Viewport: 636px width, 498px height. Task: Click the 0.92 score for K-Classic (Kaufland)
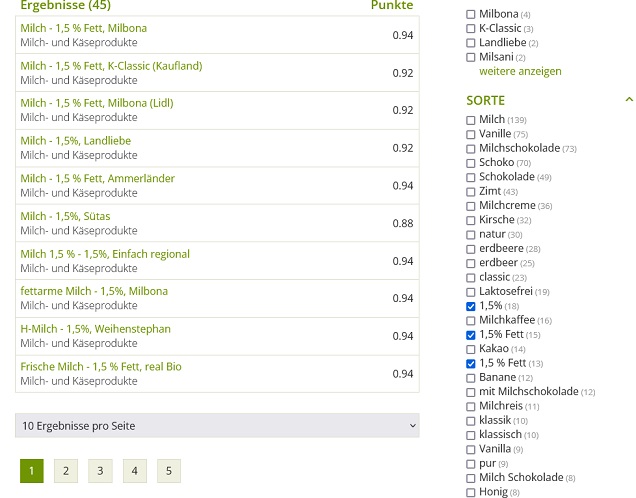[402, 73]
